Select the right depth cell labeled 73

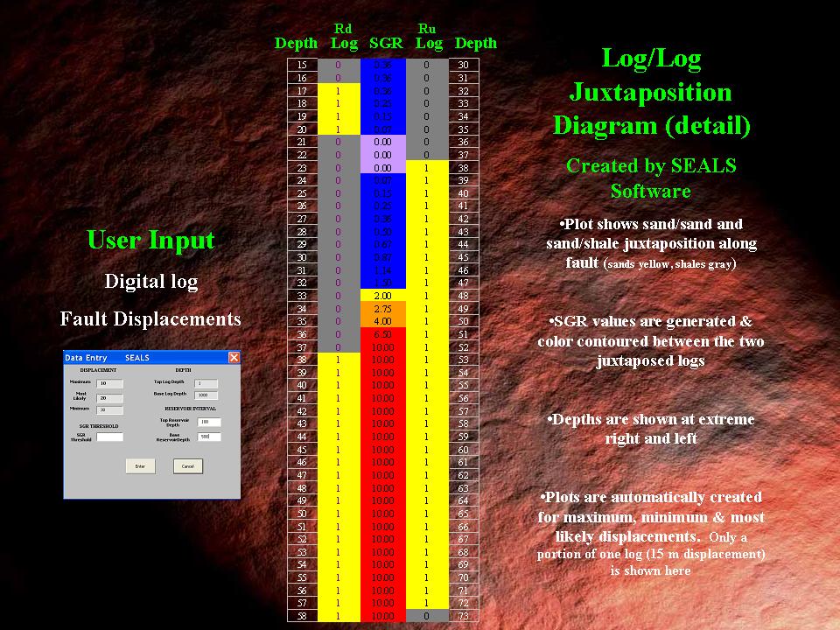pyautogui.click(x=463, y=616)
